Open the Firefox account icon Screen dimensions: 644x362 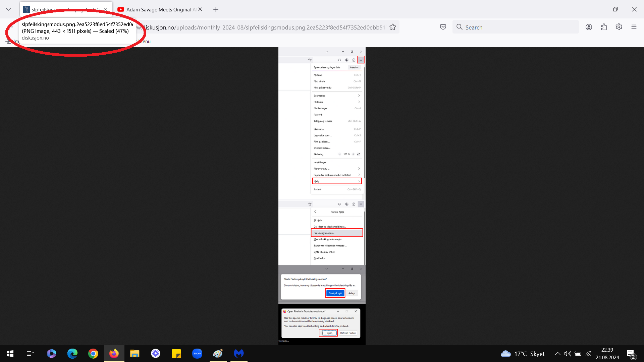coord(589,27)
